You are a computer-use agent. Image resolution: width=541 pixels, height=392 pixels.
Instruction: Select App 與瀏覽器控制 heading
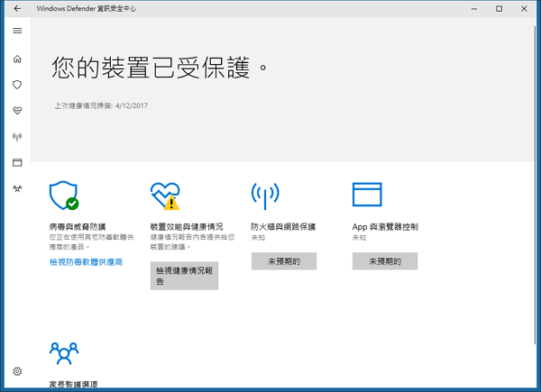385,227
